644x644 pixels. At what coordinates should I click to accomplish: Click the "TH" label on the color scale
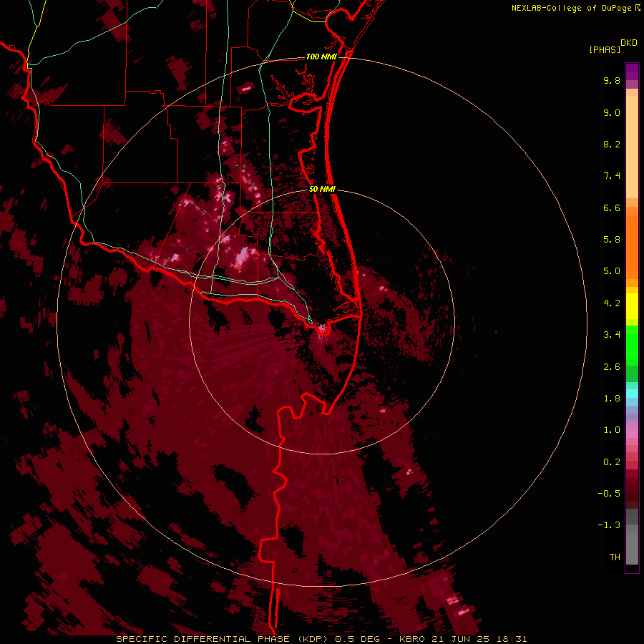coord(615,557)
